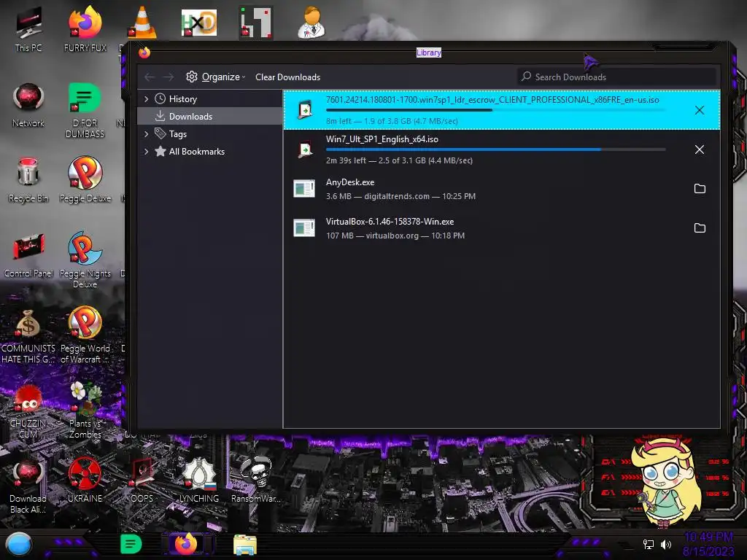Open Control Panel desktop icon

[x=28, y=255]
